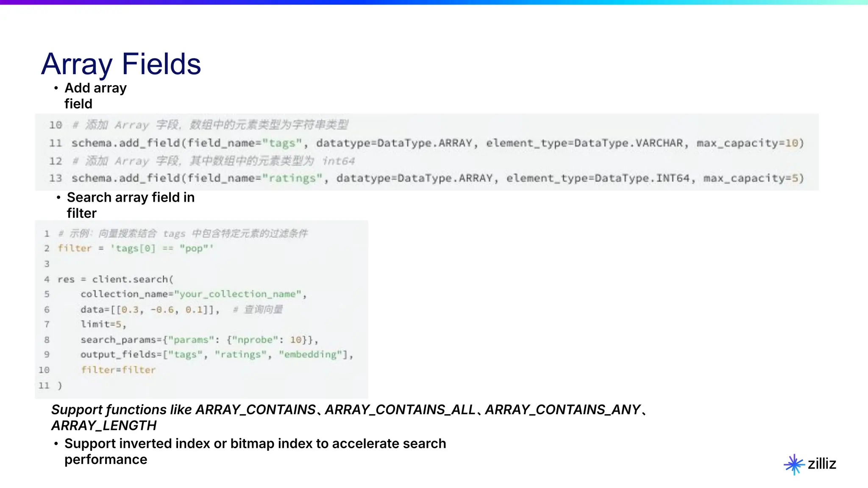The image size is (868, 488).
Task: Click the 'Support inverted index or bitmap index' bullet
Action: (255, 451)
